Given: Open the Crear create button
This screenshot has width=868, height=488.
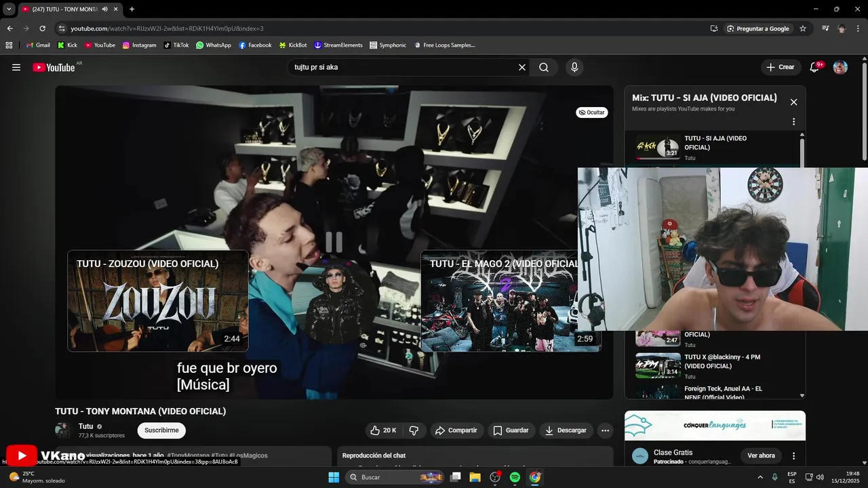Looking at the screenshot, I should (780, 67).
